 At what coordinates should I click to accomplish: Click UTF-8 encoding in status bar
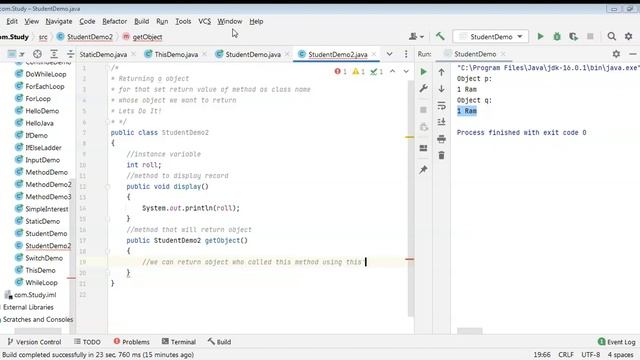click(591, 354)
